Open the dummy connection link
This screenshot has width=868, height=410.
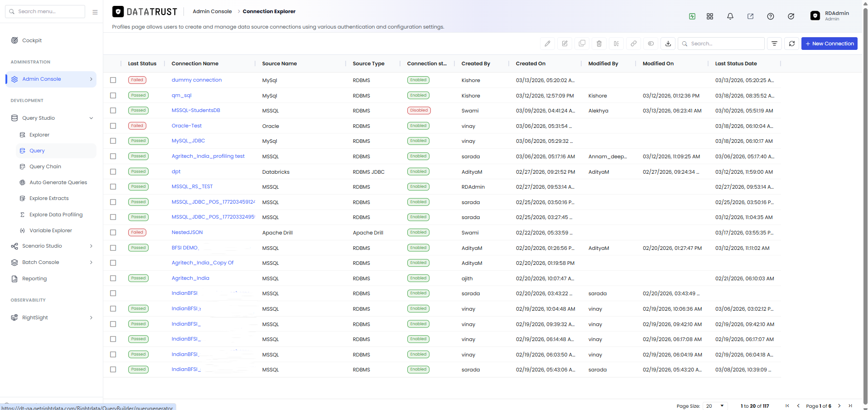[197, 80]
